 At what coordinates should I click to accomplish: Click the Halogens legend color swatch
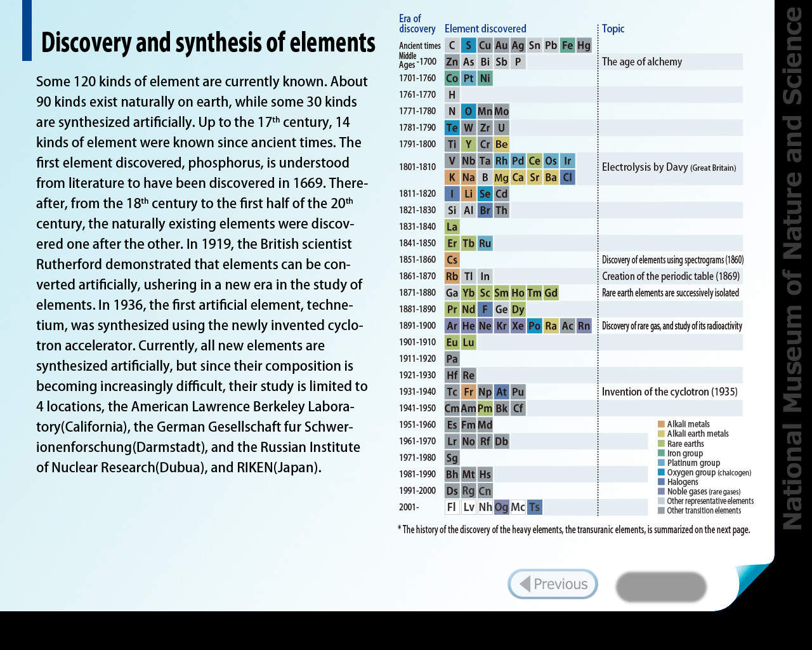click(662, 482)
